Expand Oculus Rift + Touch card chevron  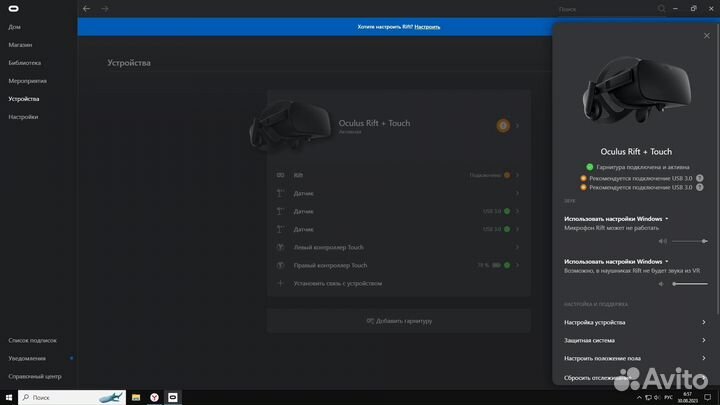click(x=518, y=125)
